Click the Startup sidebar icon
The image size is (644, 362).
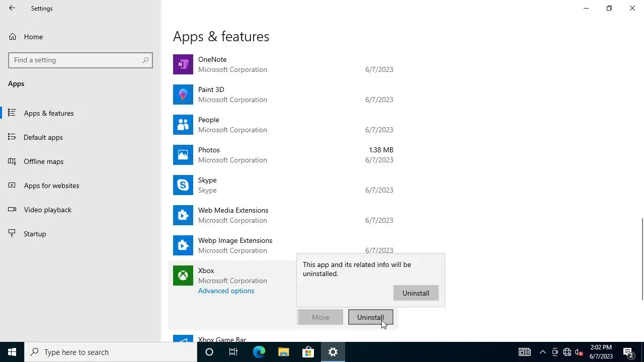coord(13,234)
